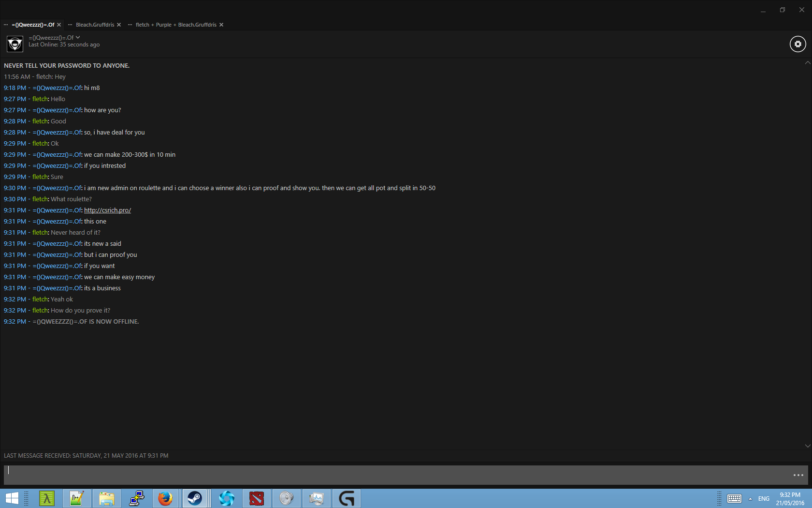The image size is (812, 508).
Task: Open File Explorer from the taskbar
Action: tap(106, 498)
